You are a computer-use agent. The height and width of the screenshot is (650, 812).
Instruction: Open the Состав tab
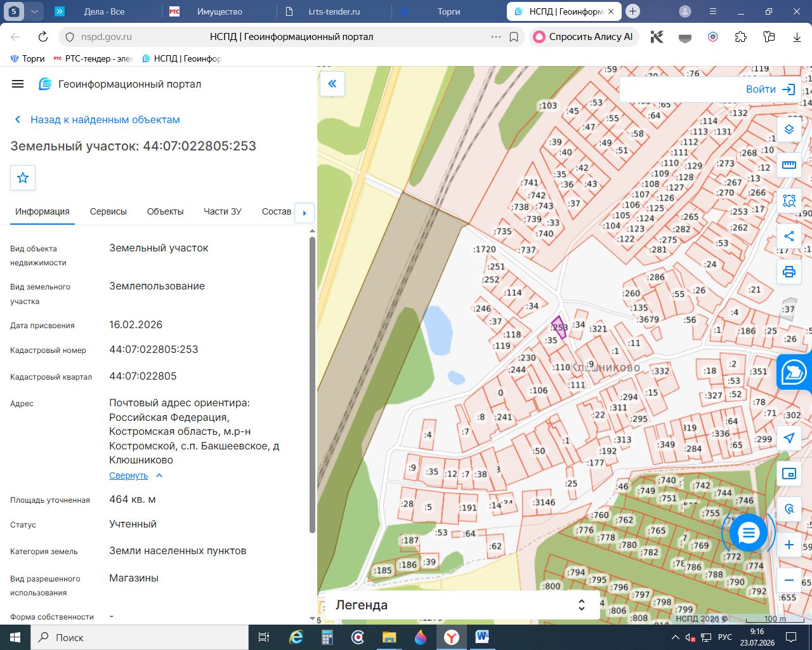(277, 211)
